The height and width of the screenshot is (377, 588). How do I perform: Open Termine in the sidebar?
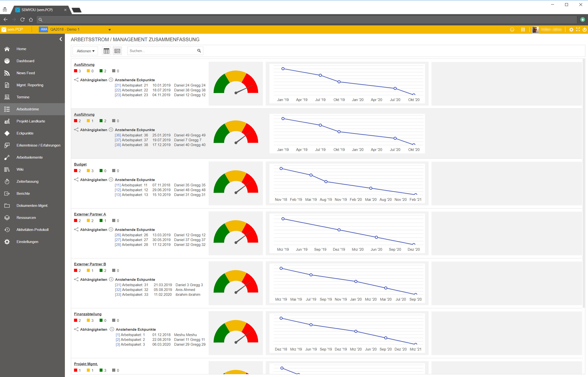click(32, 97)
